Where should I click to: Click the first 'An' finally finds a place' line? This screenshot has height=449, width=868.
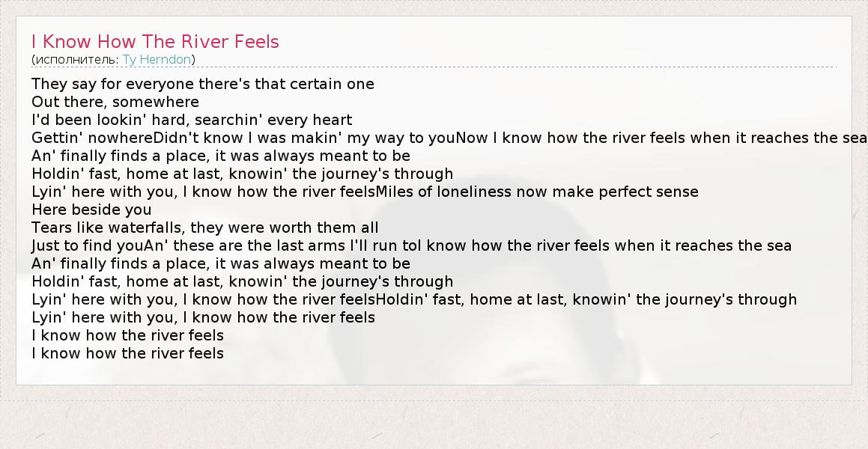coord(221,156)
